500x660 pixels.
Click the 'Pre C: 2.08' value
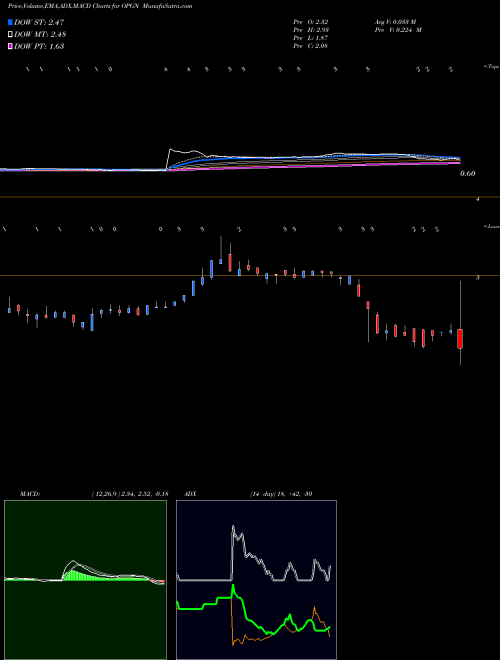[311, 45]
